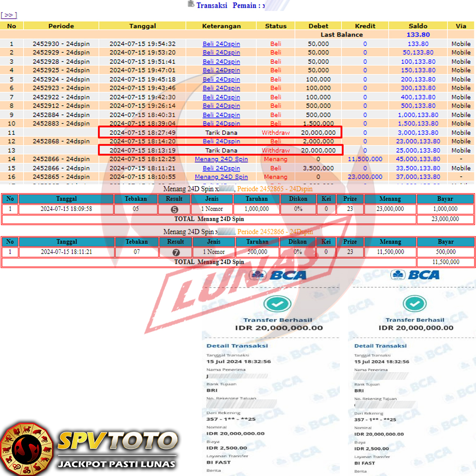Image resolution: width=476 pixels, height=476 pixels.
Task: Open Beli 24Dspin link in row 12
Action: click(x=221, y=141)
